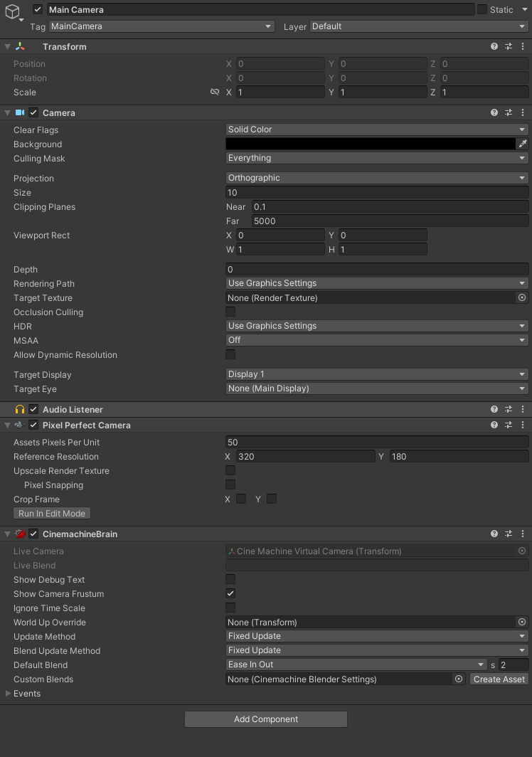Click the Add Component button
This screenshot has height=757, width=532.
coord(266,719)
